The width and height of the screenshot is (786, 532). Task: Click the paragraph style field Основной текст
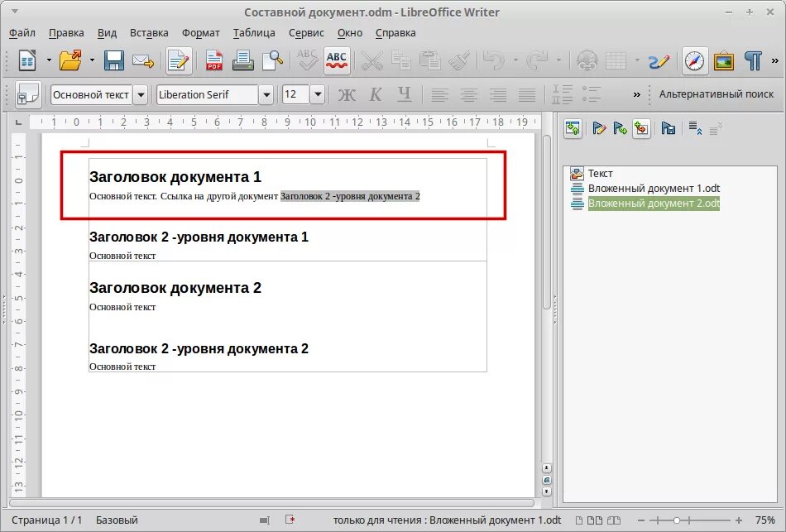(91, 94)
